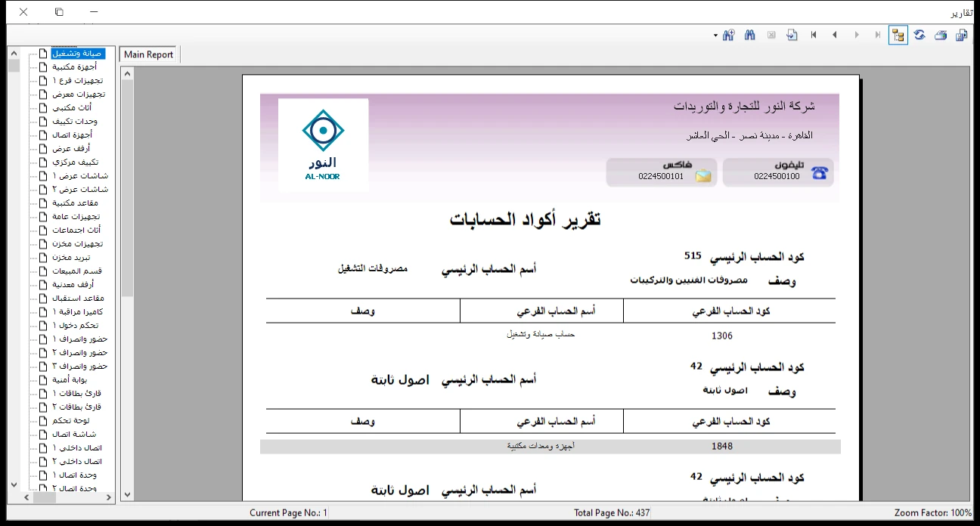
Task: Click the page icon beside أرفف معدنية
Action: [43, 285]
